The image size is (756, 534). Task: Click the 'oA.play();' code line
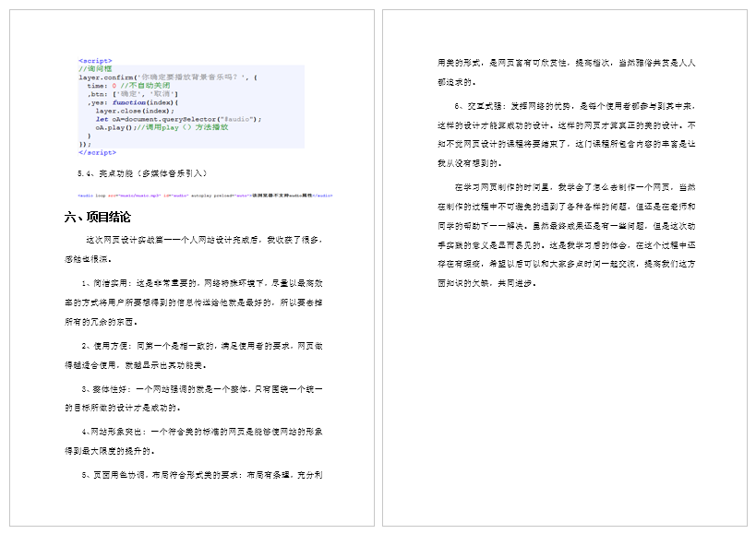coord(162,127)
